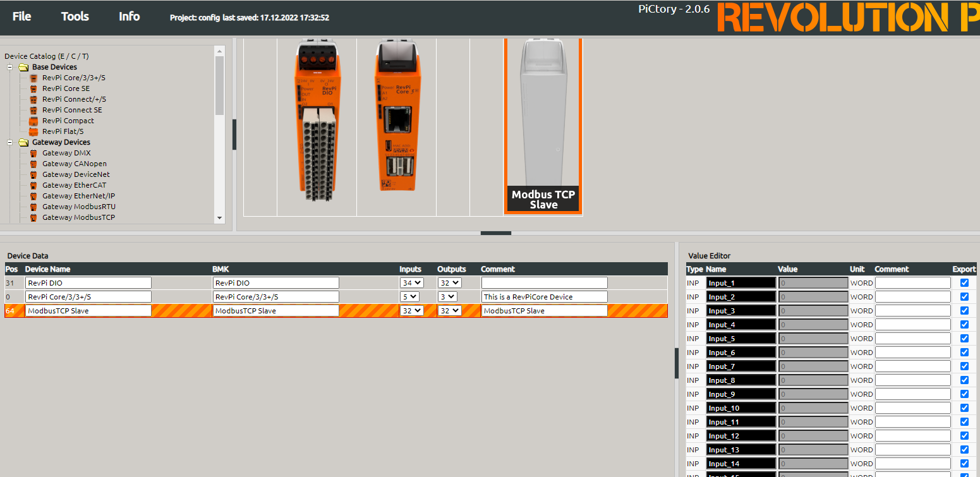Click the Comment field for Input_2
Viewport: 980px width, 477px height.
pos(912,297)
